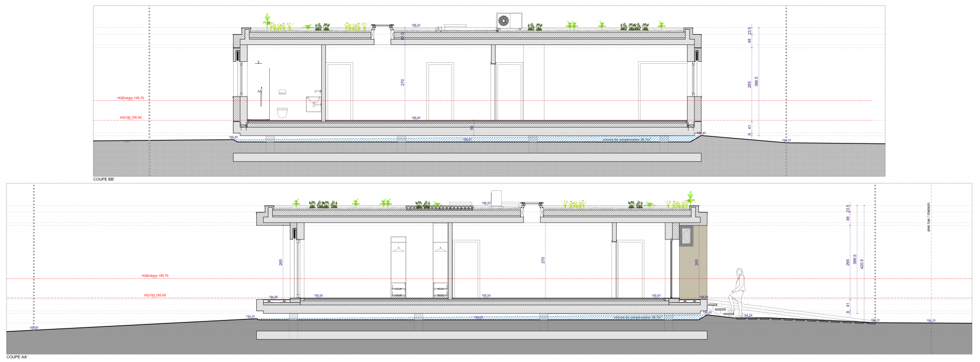Click the ceiling shower head symbol
Screen dimensions: 980x362
[x=258, y=62]
